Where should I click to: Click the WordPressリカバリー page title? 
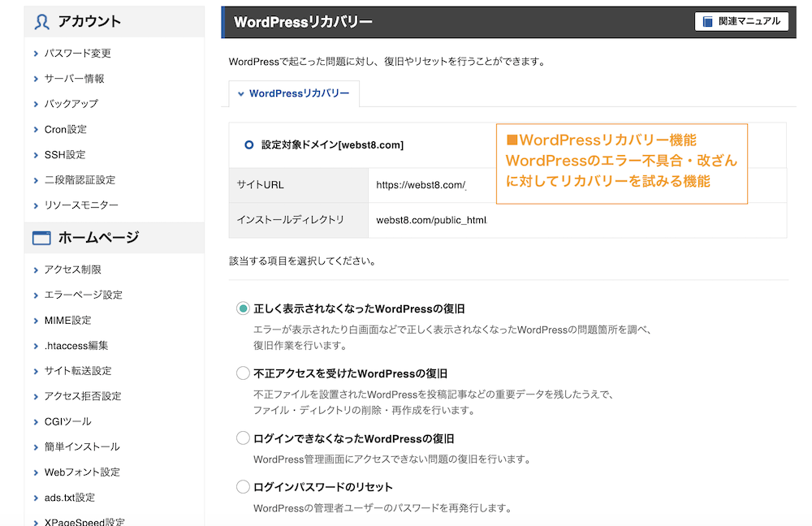click(303, 22)
